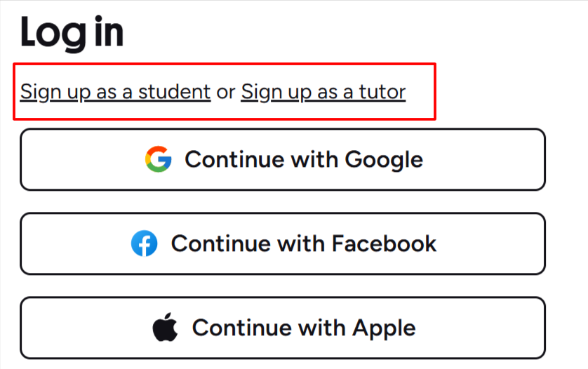Click the word "or" between sign-up links
The height and width of the screenshot is (369, 588).
[225, 92]
